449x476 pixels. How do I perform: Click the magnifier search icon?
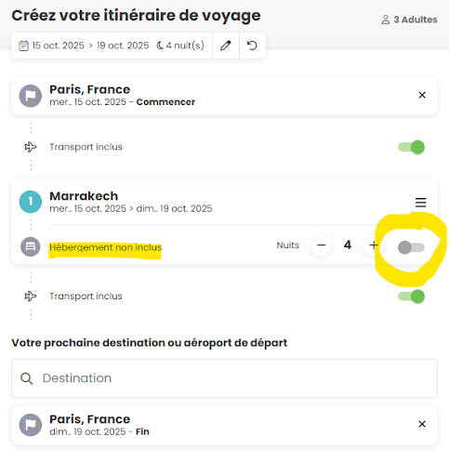pos(26,378)
